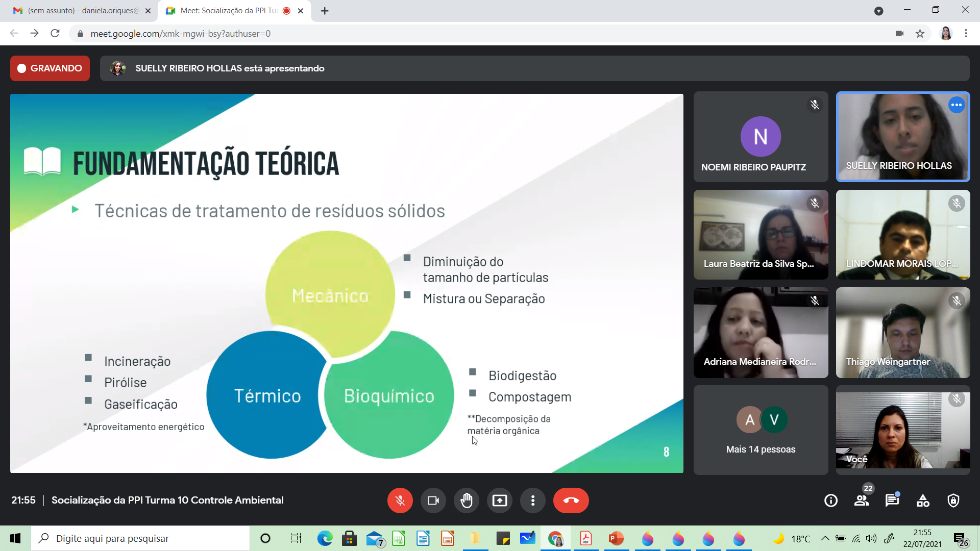Image resolution: width=980 pixels, height=551 pixels.
Task: Bookmark this page with the star icon
Action: click(920, 34)
